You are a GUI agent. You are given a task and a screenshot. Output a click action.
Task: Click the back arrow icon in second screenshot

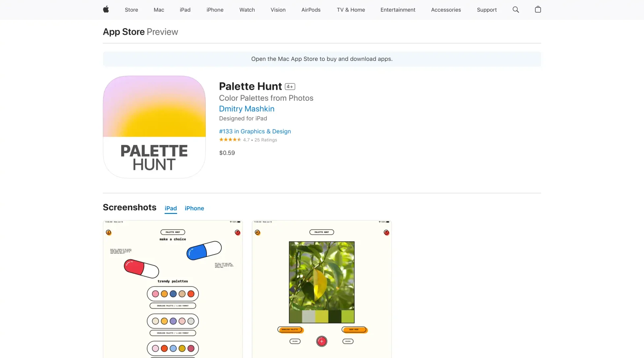coord(257,232)
